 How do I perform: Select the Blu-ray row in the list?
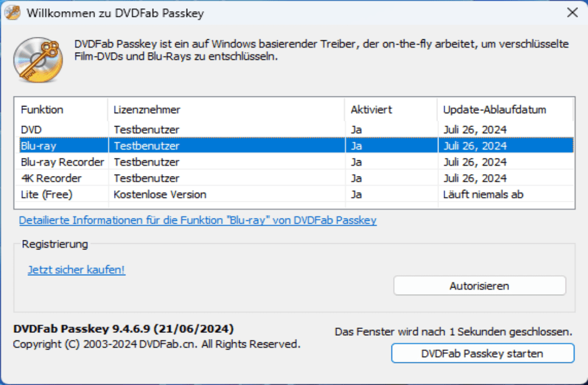tap(296, 146)
